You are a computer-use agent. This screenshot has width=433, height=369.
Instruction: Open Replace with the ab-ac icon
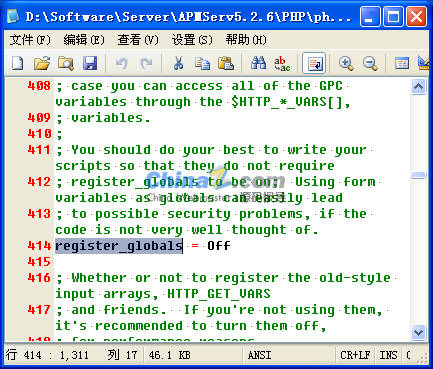[282, 63]
